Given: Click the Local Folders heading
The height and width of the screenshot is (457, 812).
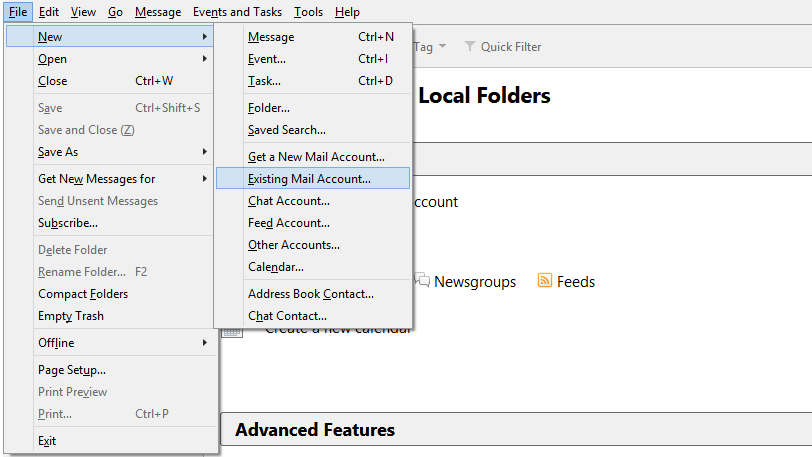Looking at the screenshot, I should (484, 95).
